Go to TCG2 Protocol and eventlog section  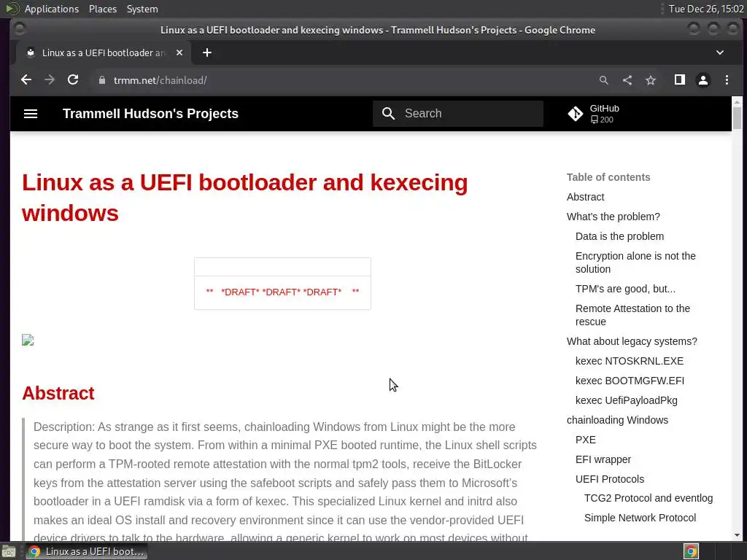pos(649,498)
